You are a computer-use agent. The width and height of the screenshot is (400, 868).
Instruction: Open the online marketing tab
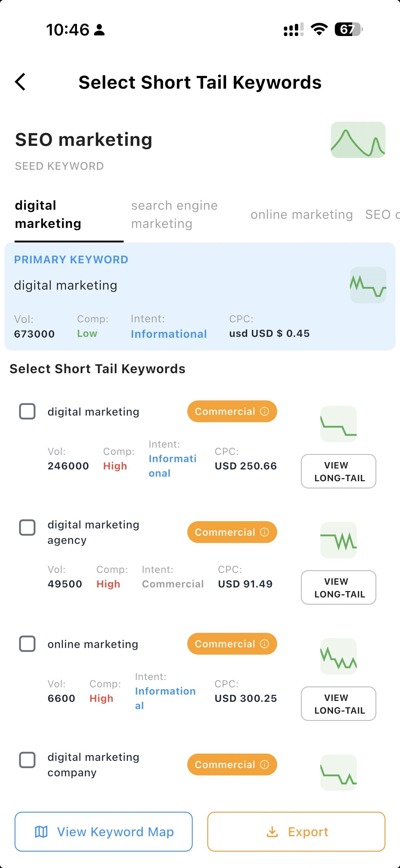[x=301, y=214]
